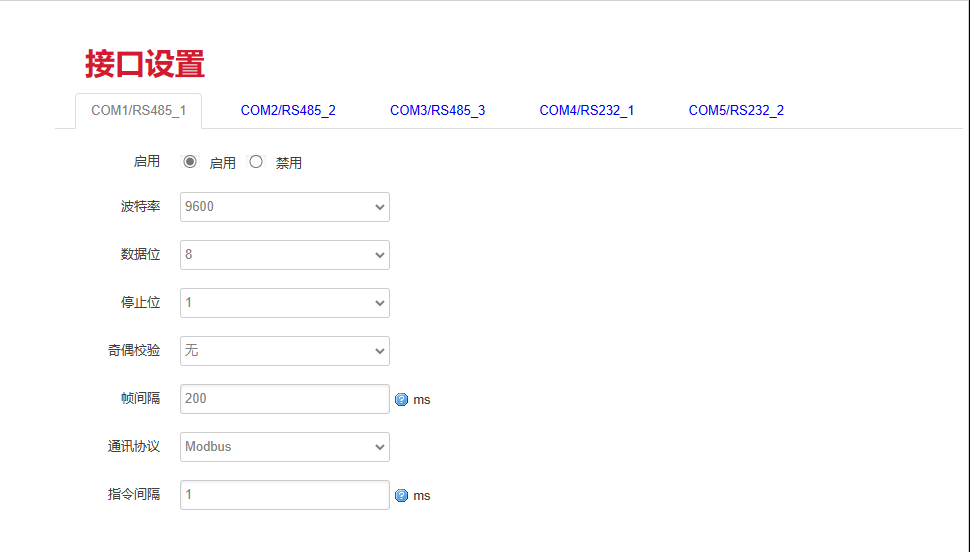Click the 波特率 label
The width and height of the screenshot is (970, 552).
[140, 206]
